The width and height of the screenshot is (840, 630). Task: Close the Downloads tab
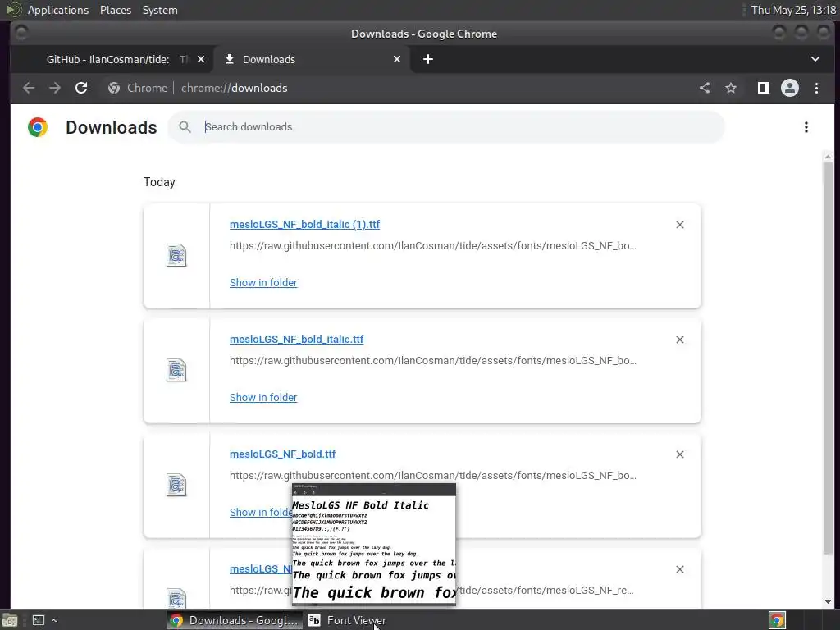[397, 59]
